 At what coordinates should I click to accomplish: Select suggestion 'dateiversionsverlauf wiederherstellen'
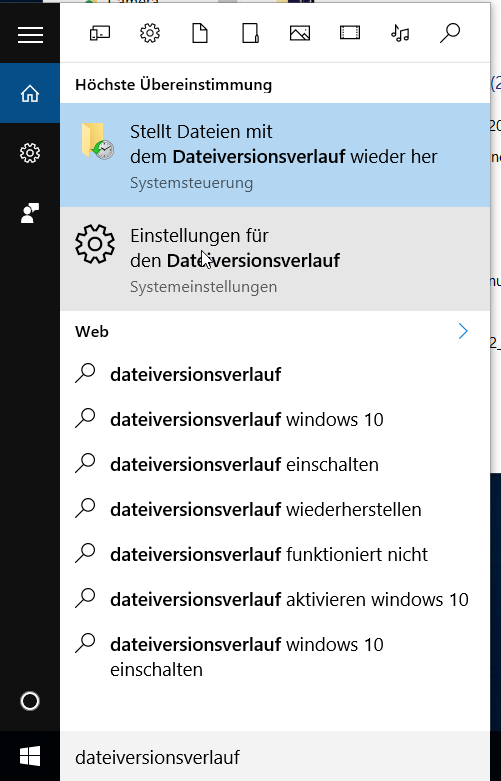pyautogui.click(x=275, y=509)
